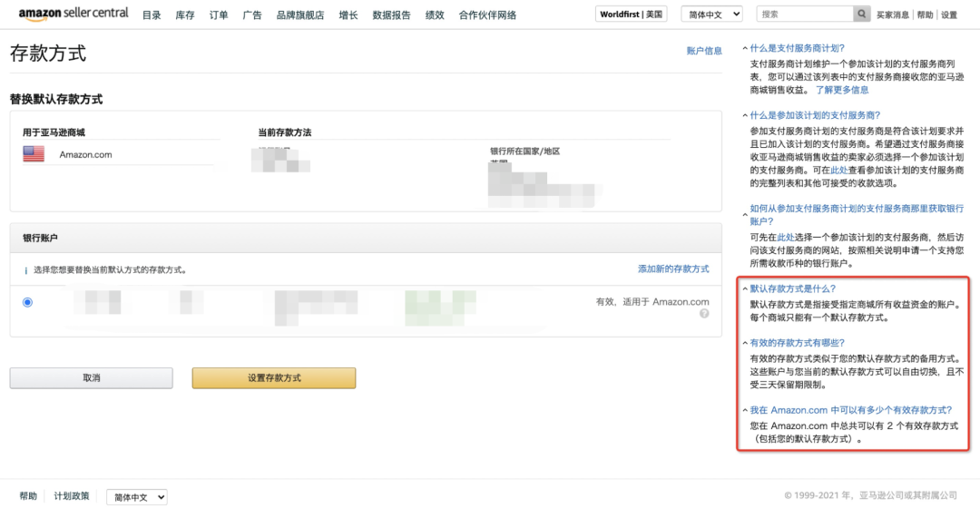Click the 取消 button

click(92, 378)
